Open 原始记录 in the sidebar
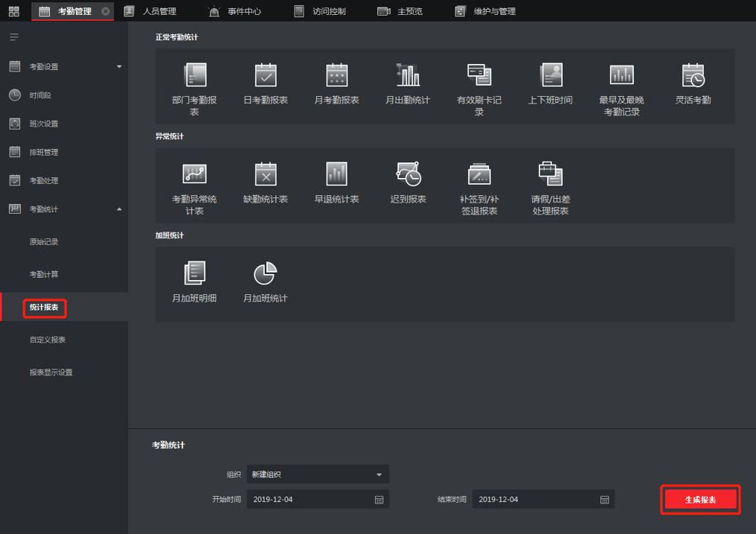The image size is (756, 534). pos(44,242)
